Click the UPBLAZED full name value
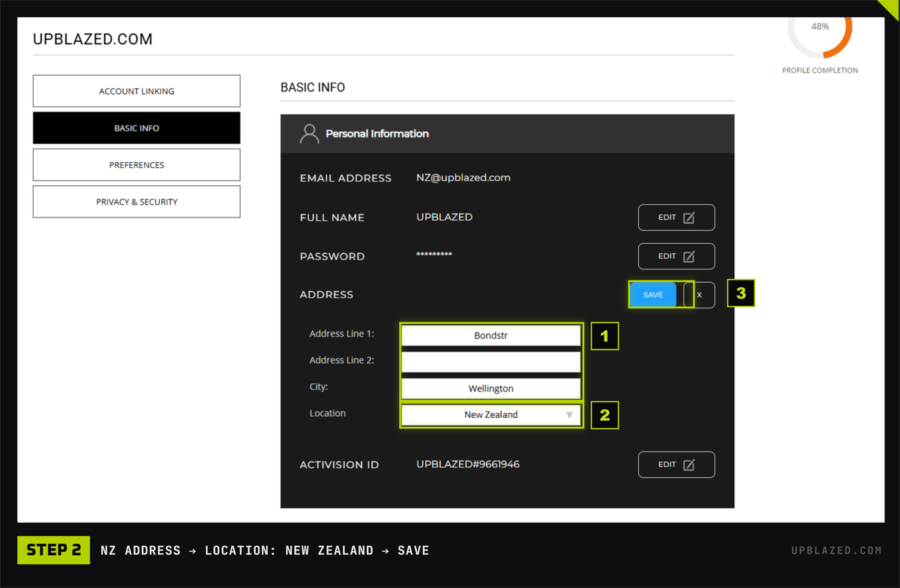Screen dimensions: 900x588 pyautogui.click(x=445, y=217)
